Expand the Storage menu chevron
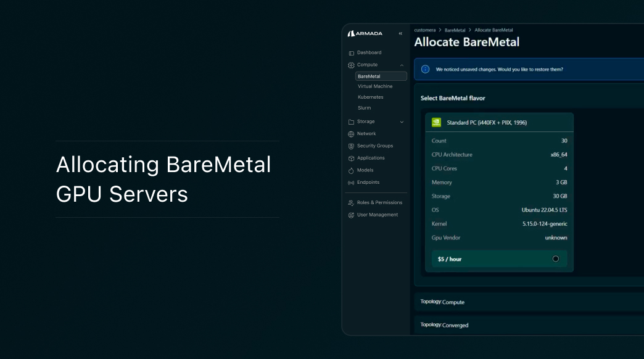Viewport: 644px width, 359px height. [x=402, y=122]
